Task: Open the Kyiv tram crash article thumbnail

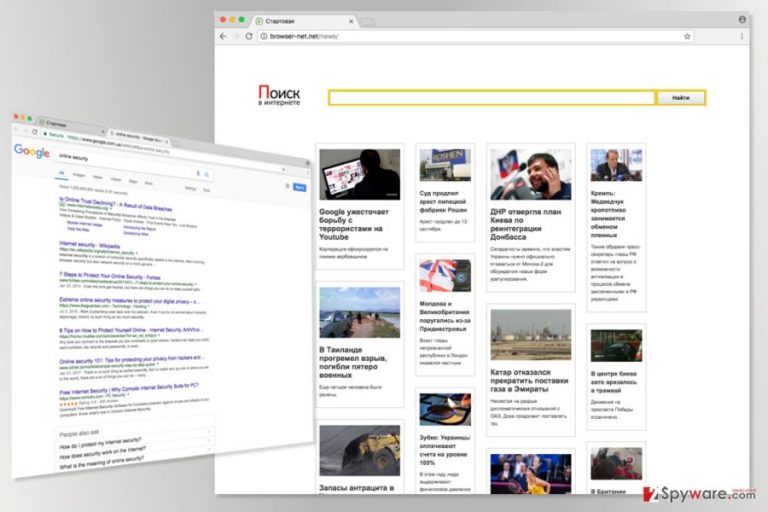Action: tap(616, 345)
